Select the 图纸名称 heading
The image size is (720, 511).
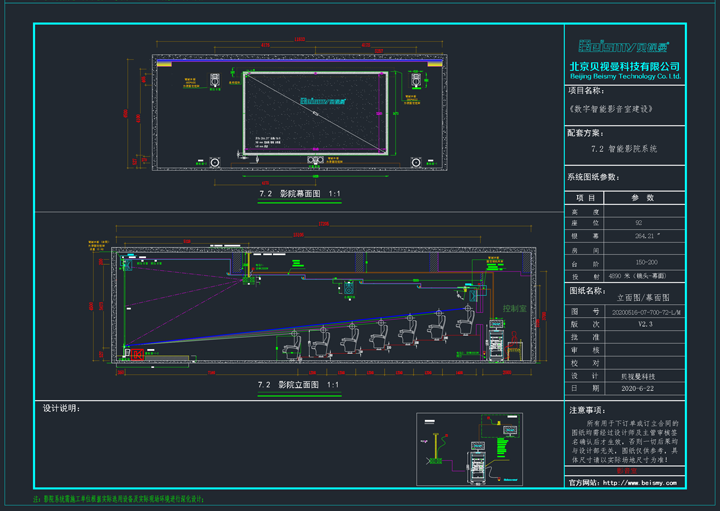click(588, 291)
